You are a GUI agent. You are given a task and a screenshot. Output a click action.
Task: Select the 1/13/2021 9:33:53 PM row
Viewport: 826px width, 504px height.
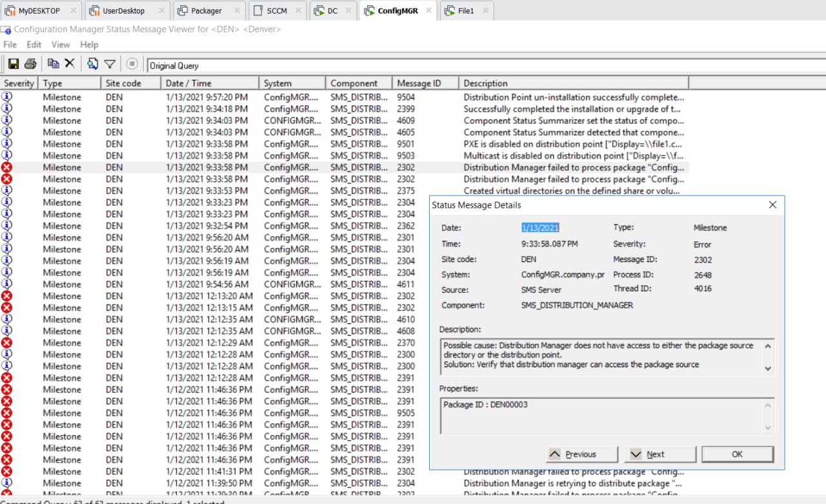(345, 190)
